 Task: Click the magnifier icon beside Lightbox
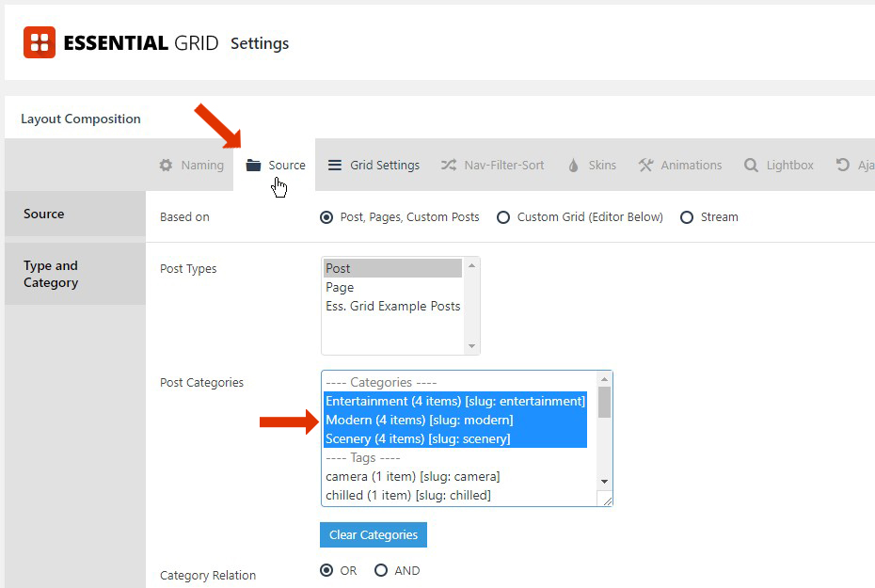click(x=751, y=166)
